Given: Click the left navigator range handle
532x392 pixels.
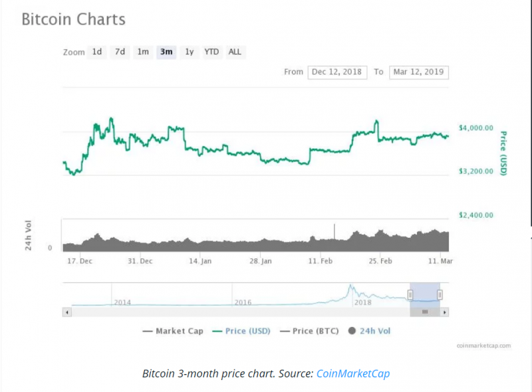Looking at the screenshot, I should (x=410, y=294).
